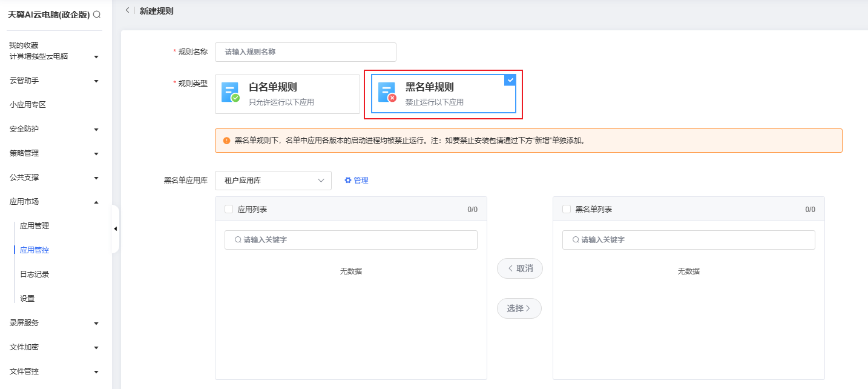868x389 pixels.
Task: Click the orange warning icon in notice bar
Action: pos(226,141)
